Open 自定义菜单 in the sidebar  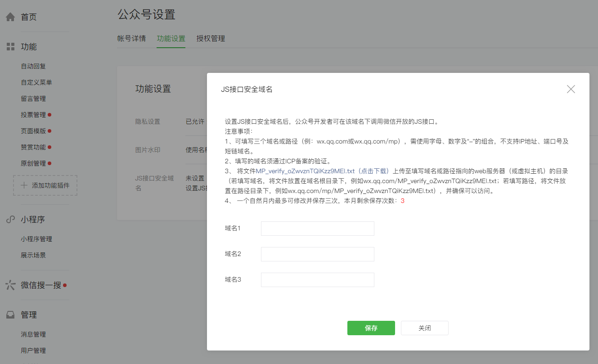click(36, 82)
